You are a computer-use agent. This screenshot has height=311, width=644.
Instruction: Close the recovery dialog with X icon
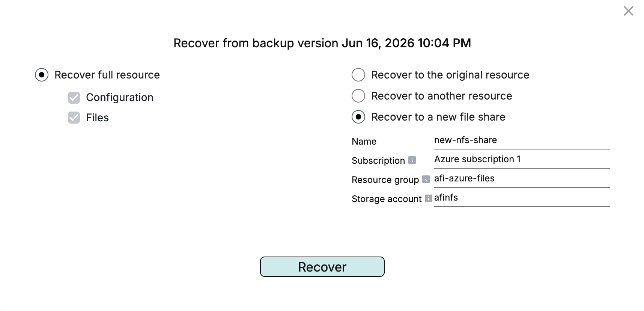(x=628, y=11)
